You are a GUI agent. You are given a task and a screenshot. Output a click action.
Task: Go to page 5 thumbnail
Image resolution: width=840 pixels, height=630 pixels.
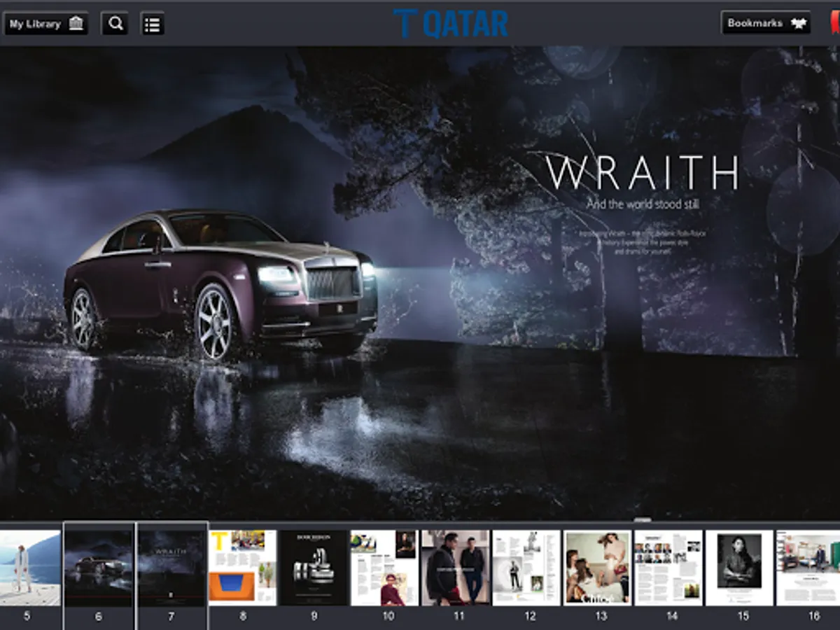(30, 568)
